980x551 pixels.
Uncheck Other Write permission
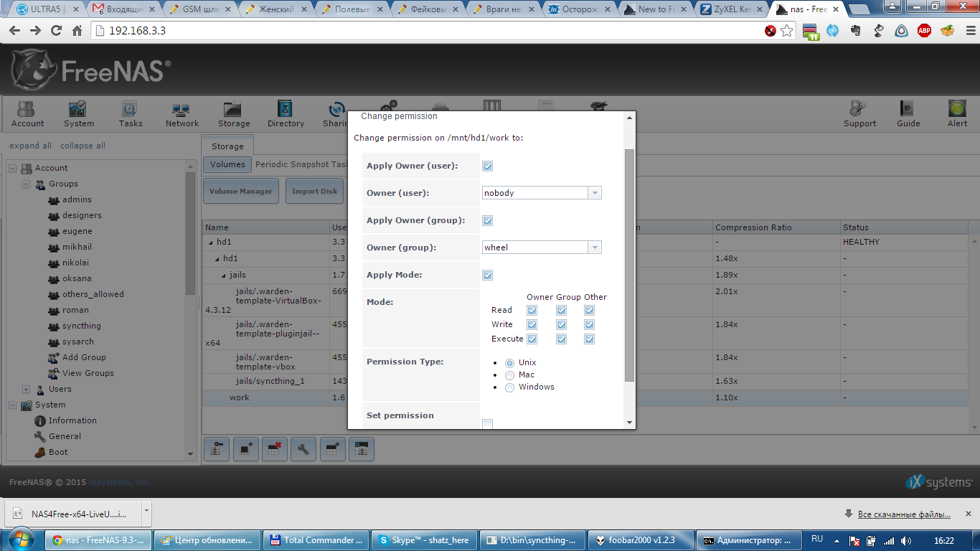[589, 325]
